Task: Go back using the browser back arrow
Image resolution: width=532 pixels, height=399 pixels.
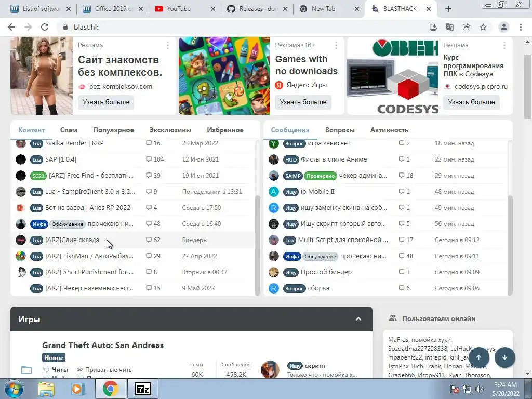Action: point(11,27)
